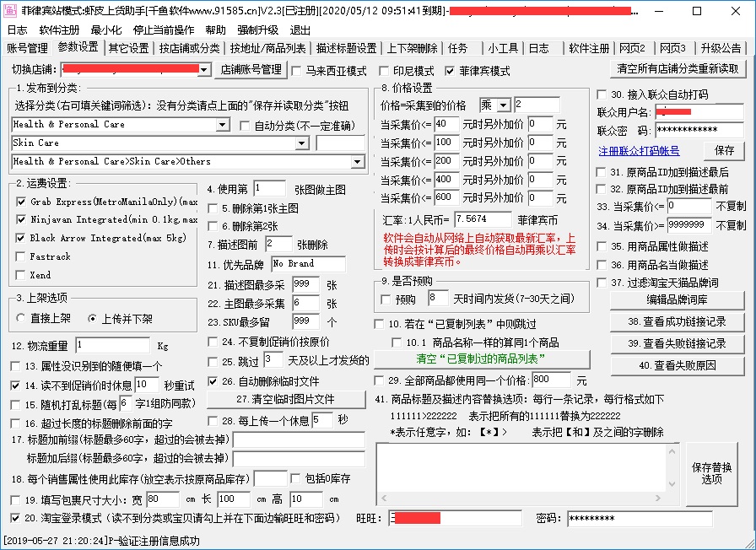Screen dimensions: 756x550
Task: Enable 15.随机打乱标题 checkbox
Action: (15, 404)
